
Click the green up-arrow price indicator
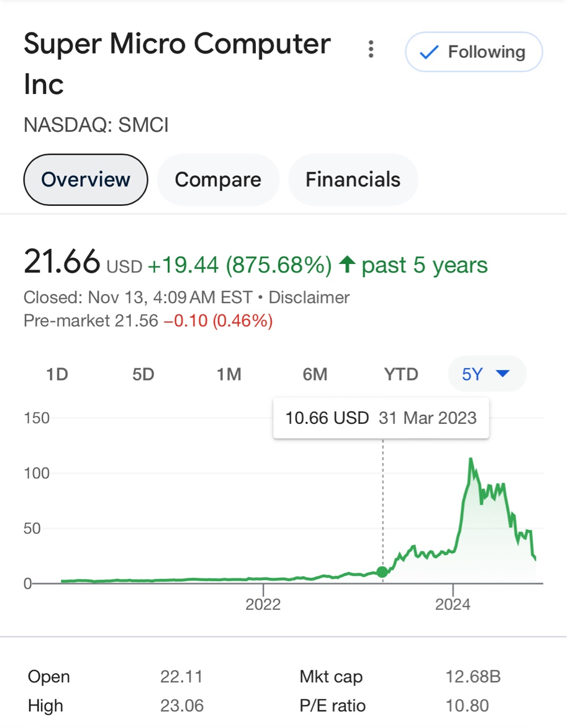click(347, 264)
